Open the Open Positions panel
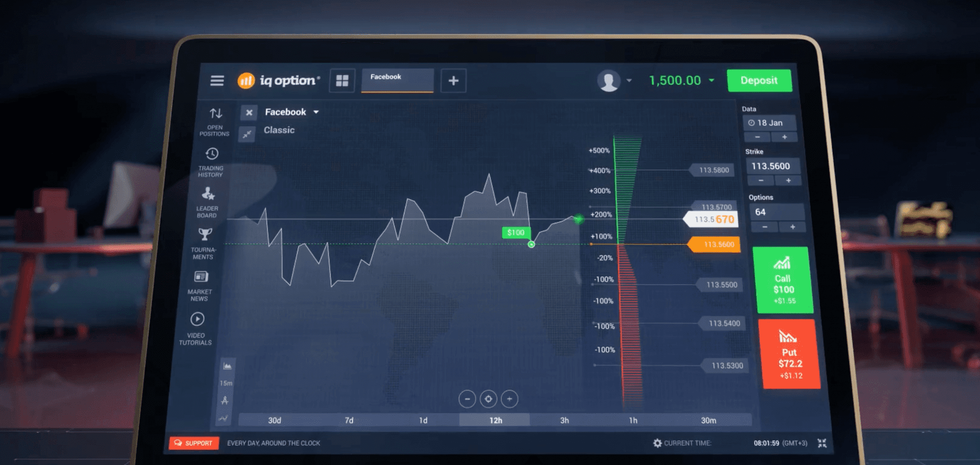The height and width of the screenshot is (465, 980). click(x=215, y=122)
